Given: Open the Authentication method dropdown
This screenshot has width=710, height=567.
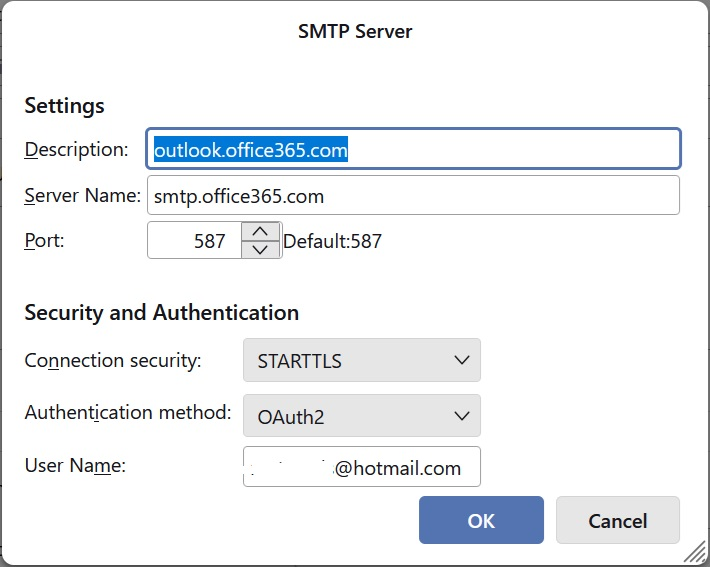Looking at the screenshot, I should coord(362,415).
